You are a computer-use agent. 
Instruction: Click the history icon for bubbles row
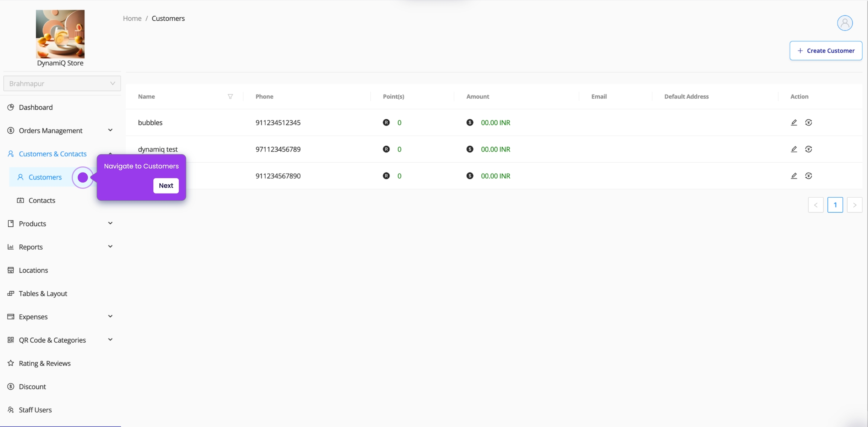tap(808, 122)
